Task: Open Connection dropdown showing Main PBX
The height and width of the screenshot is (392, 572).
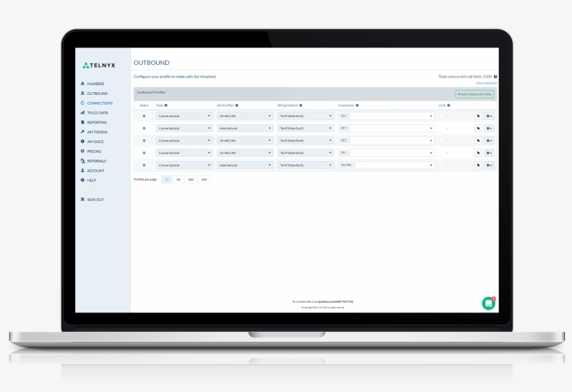Action: click(x=386, y=165)
